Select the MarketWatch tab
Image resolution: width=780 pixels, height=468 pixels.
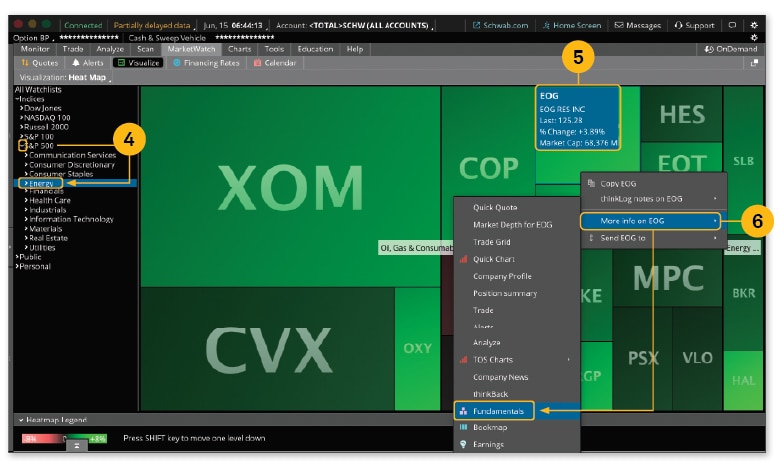pos(191,49)
